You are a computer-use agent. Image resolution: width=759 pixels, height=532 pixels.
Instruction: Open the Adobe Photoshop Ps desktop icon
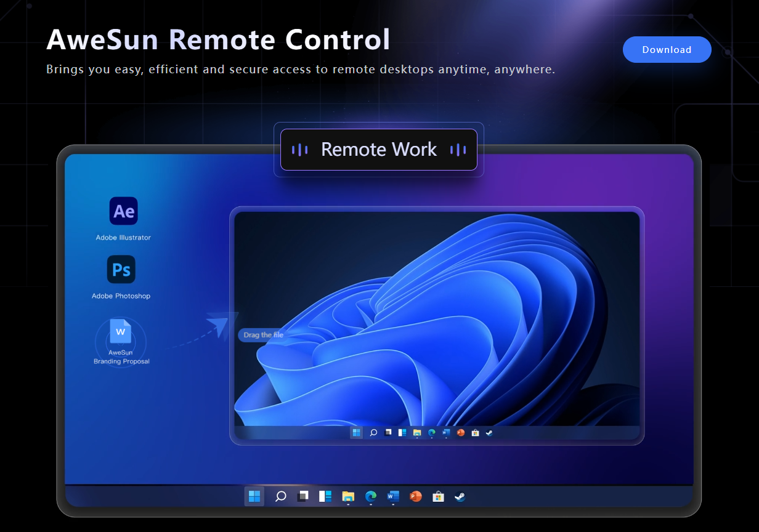(121, 270)
